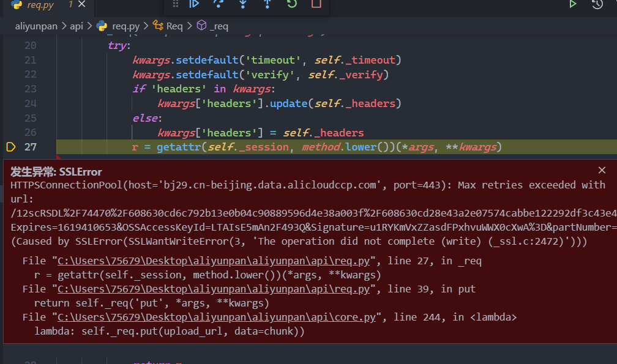Open the _req breadcrumb dropdown

click(217, 26)
